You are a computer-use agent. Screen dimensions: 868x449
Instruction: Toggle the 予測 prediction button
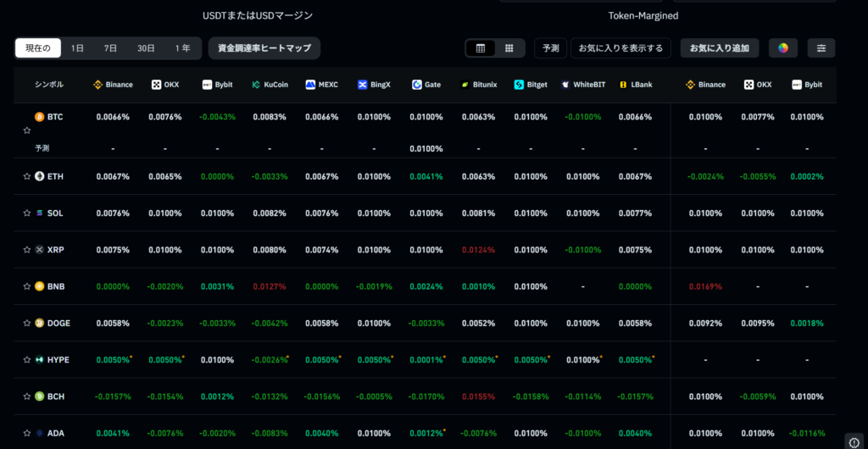pos(550,48)
